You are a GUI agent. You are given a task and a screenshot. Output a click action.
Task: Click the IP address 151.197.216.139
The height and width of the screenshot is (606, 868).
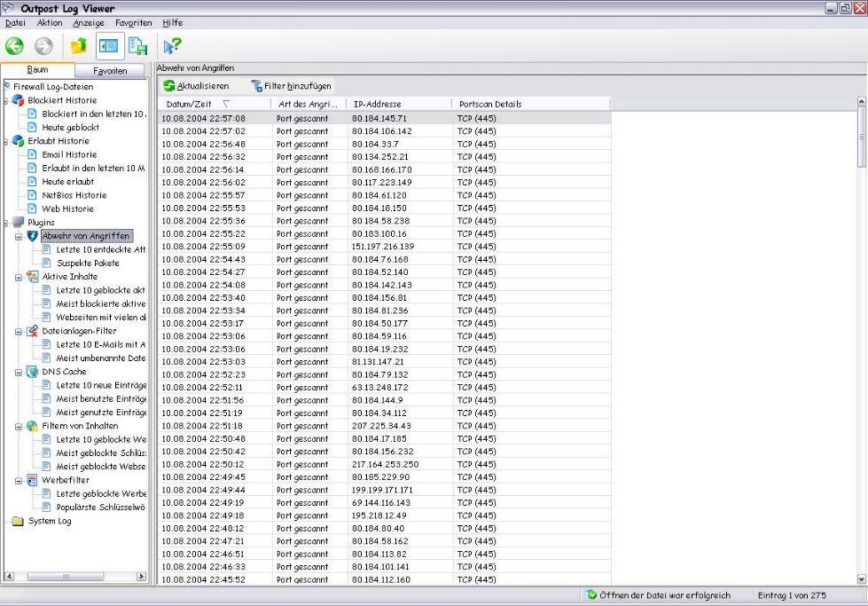click(x=383, y=247)
